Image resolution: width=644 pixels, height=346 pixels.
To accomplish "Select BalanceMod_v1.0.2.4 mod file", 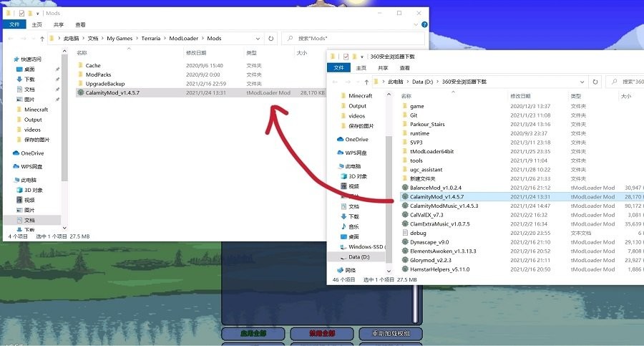I will pyautogui.click(x=435, y=188).
